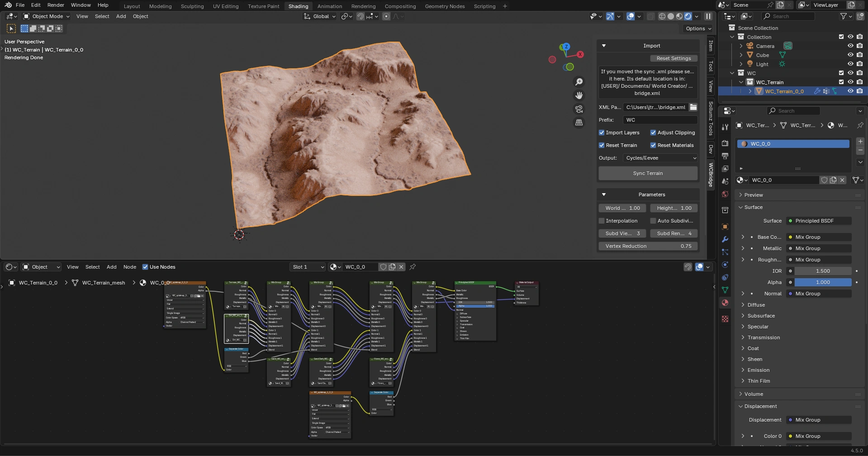Select the pan hand tool in viewport

click(579, 95)
